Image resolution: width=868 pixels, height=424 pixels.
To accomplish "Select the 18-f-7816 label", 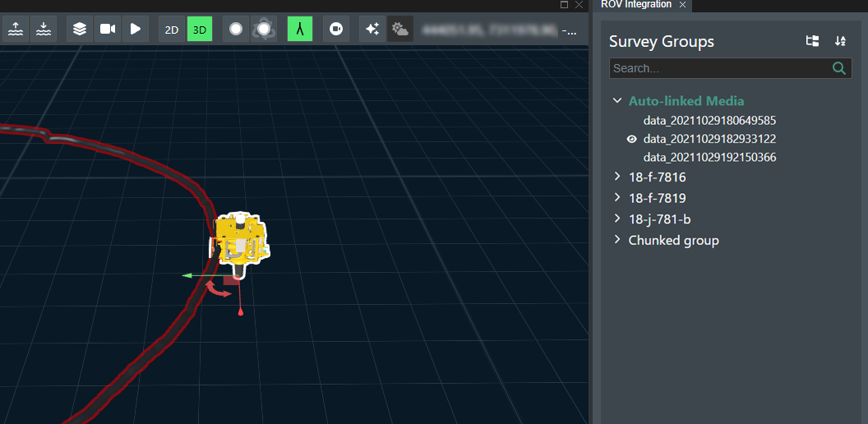I will point(657,177).
